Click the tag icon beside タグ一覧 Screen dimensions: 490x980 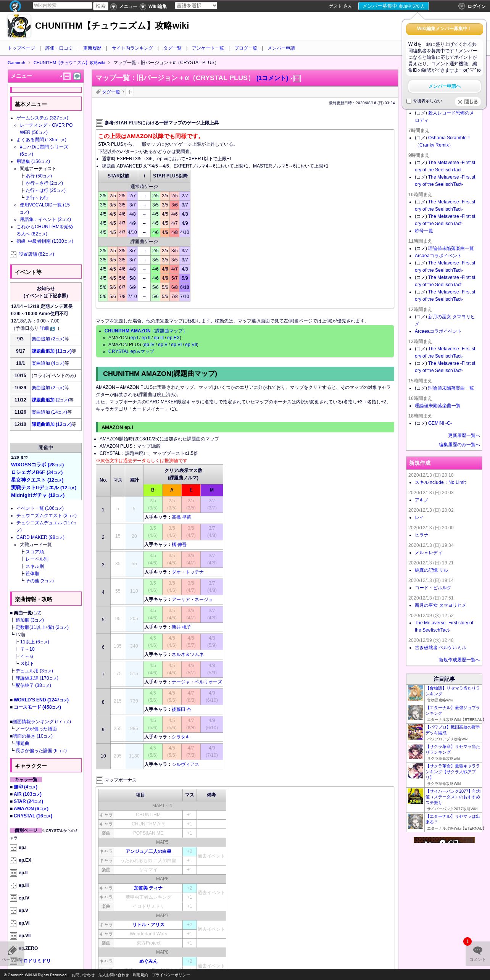click(98, 92)
